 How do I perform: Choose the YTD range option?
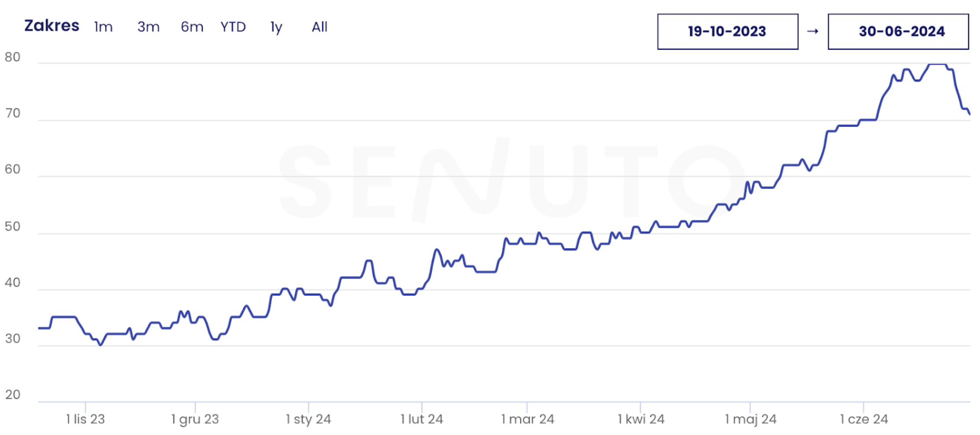pyautogui.click(x=233, y=27)
